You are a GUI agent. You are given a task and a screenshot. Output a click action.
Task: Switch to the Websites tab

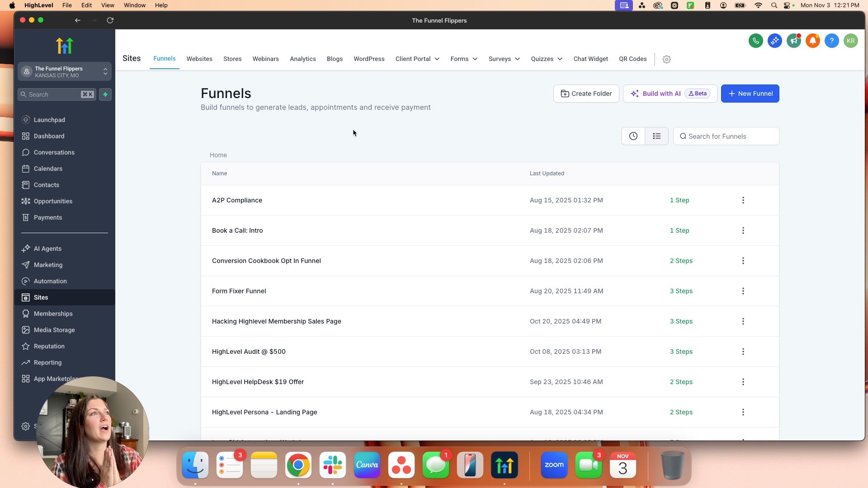click(x=199, y=59)
